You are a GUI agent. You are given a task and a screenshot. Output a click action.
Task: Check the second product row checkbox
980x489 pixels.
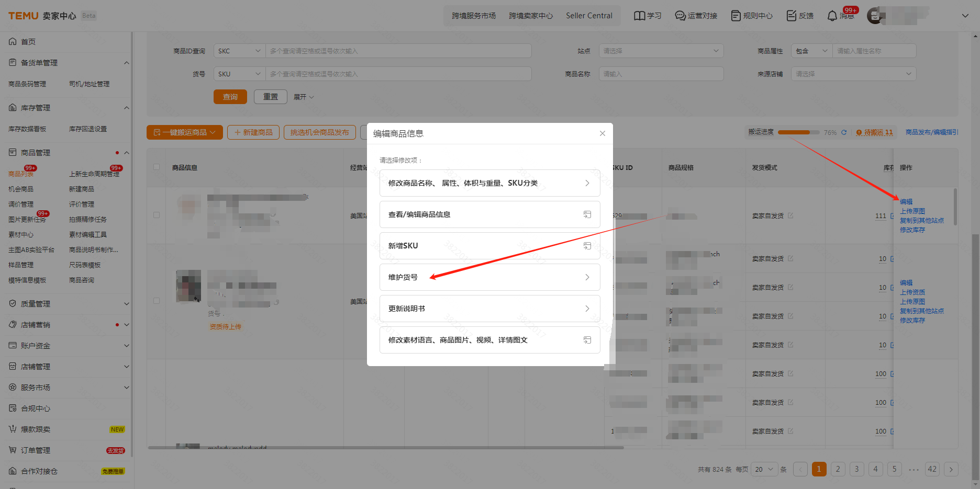(157, 301)
